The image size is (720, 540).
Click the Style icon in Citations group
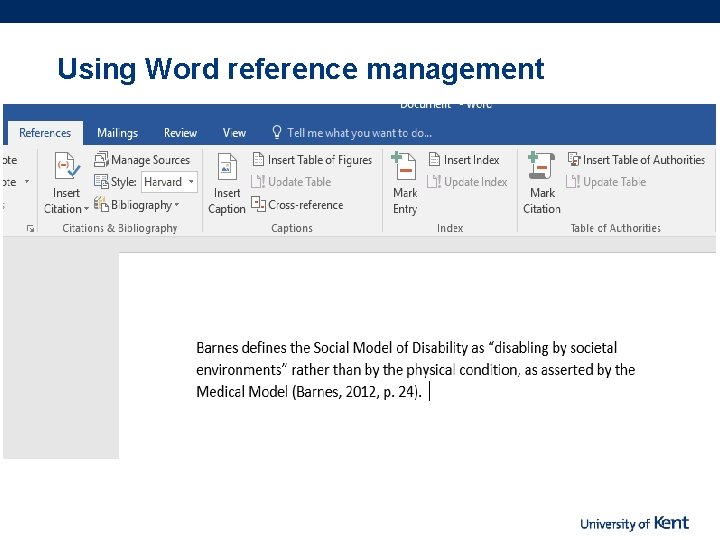pyautogui.click(x=101, y=181)
